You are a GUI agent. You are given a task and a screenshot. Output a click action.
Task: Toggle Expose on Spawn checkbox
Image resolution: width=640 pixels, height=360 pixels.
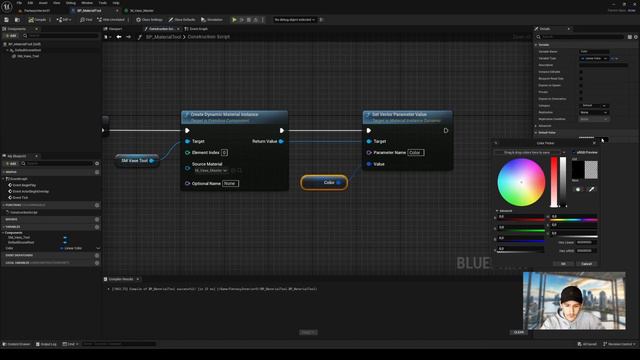pyautogui.click(x=581, y=85)
